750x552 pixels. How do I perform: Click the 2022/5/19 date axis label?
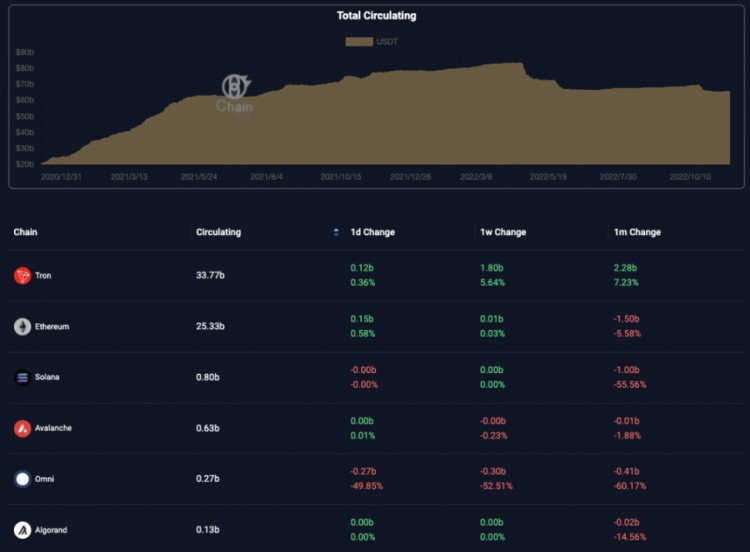coord(548,177)
